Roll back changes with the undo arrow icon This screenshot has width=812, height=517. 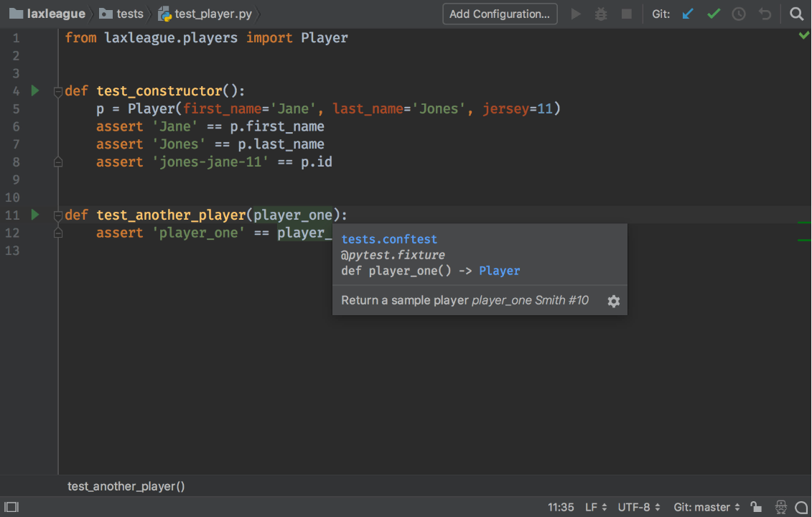(x=765, y=14)
